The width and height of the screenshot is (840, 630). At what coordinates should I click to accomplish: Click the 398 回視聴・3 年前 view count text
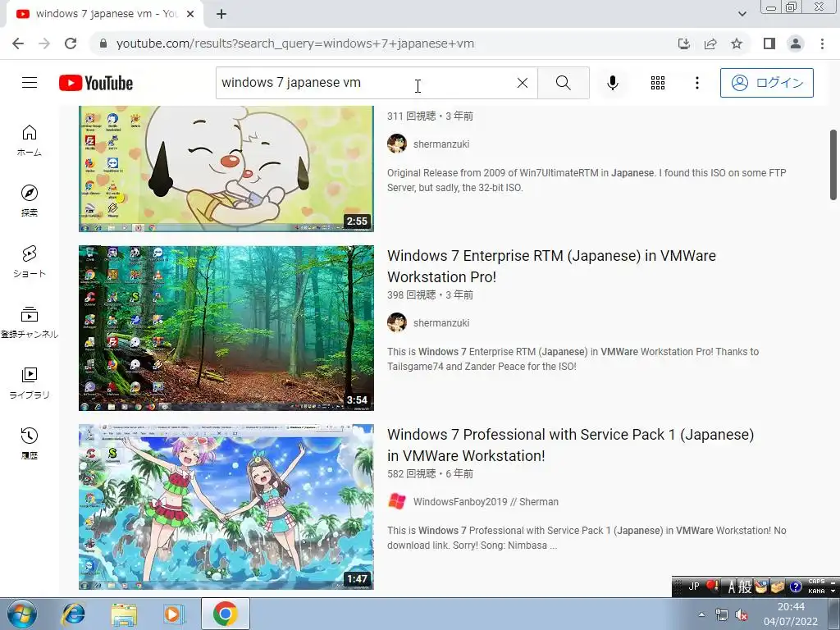tap(430, 295)
